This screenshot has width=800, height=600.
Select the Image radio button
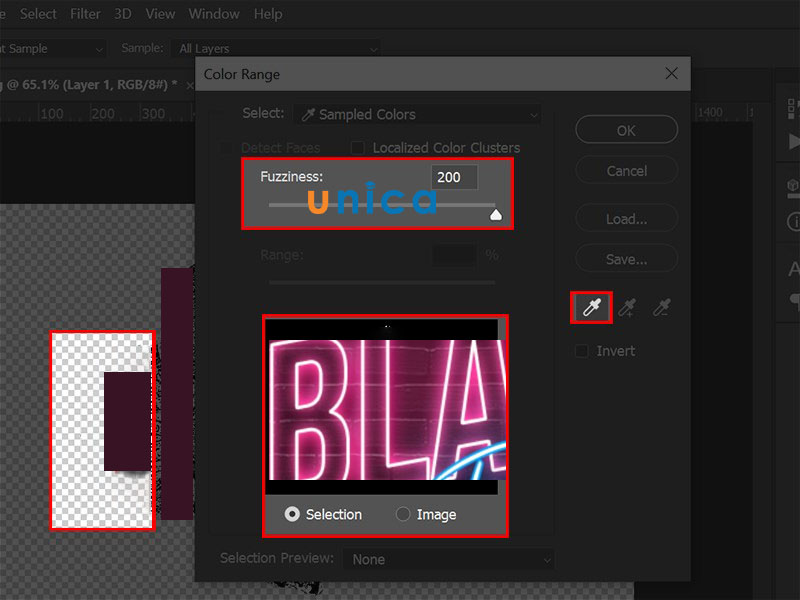(x=403, y=514)
